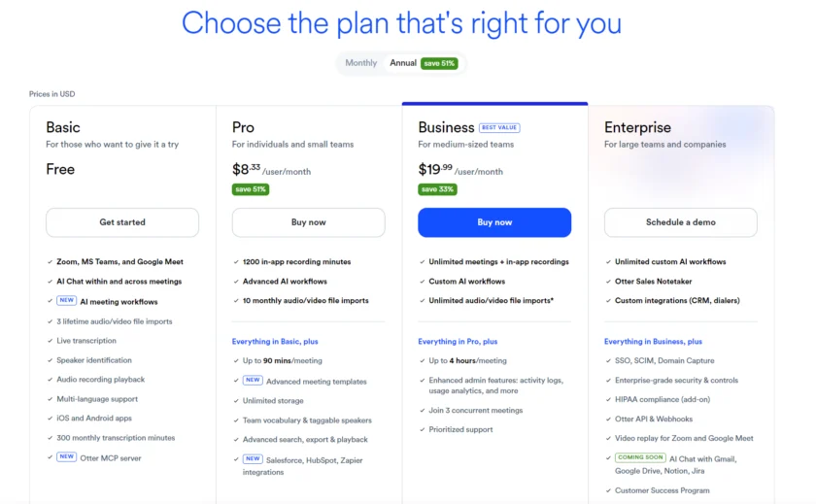816x504 pixels.
Task: Click the BEST VALUE badge beside Business
Action: [500, 127]
